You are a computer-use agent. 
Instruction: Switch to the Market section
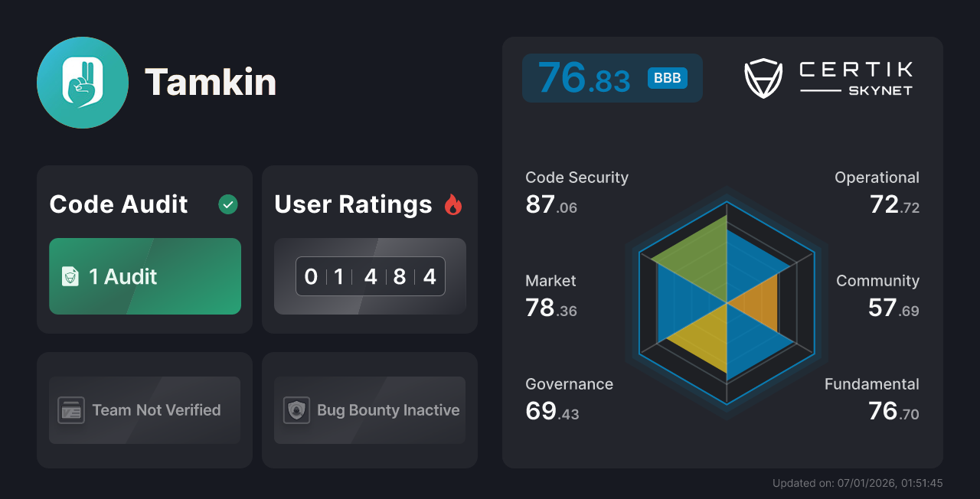(550, 295)
